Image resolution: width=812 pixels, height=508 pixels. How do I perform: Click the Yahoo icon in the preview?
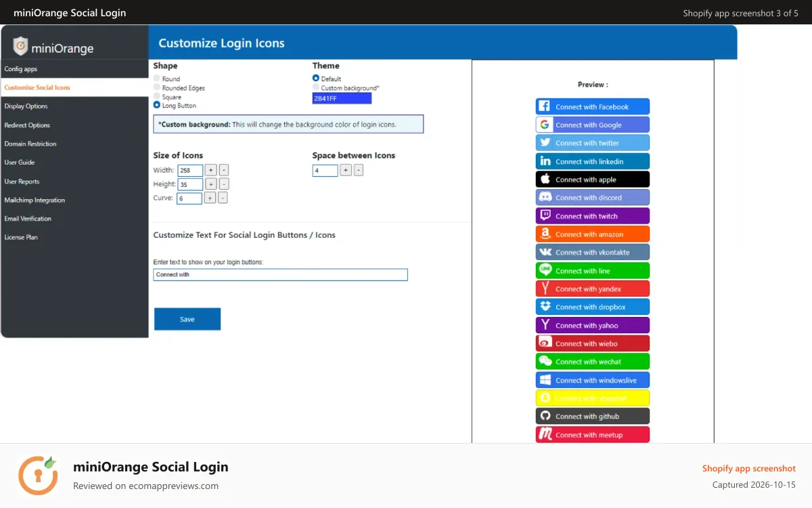tap(545, 325)
